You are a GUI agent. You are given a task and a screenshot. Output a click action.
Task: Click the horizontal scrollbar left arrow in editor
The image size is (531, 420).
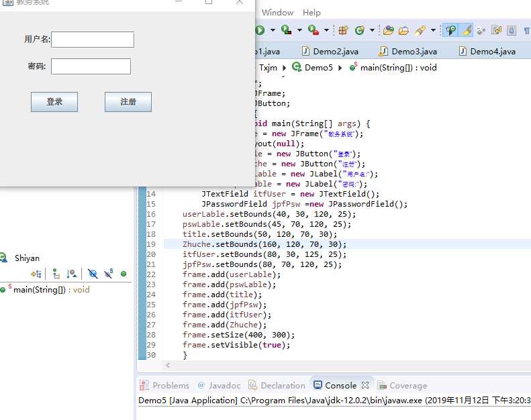[x=168, y=365]
